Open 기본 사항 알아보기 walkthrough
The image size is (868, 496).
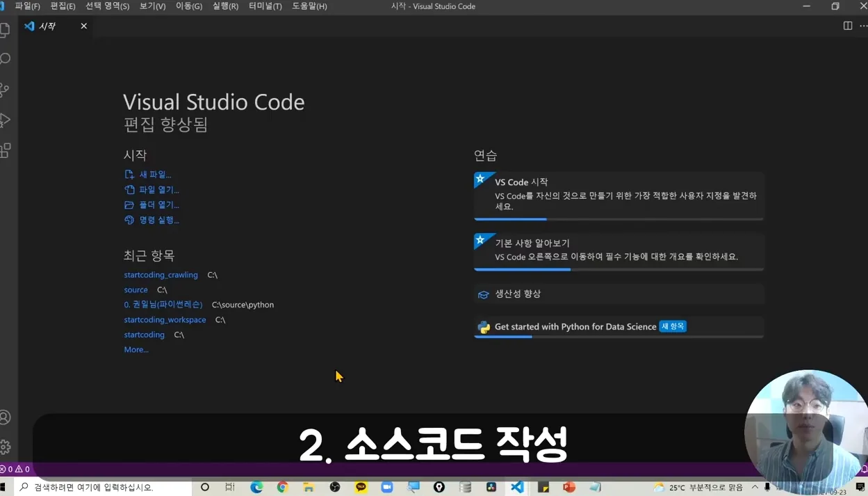coord(619,251)
